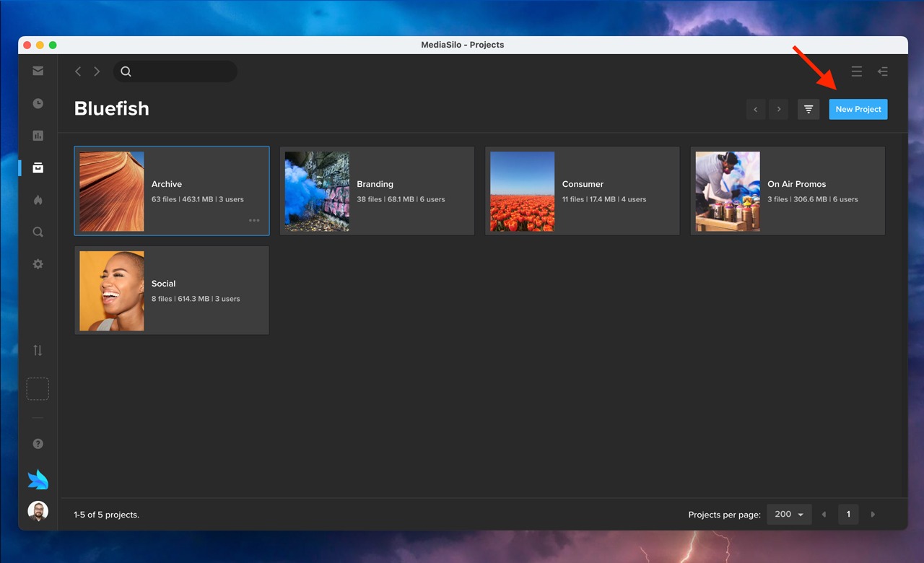This screenshot has width=924, height=563.
Task: Open the On Air Promos thumbnail
Action: 728,191
